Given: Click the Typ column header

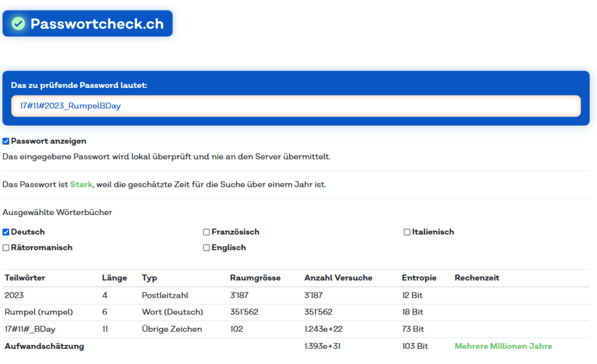Looking at the screenshot, I should coord(149,278).
